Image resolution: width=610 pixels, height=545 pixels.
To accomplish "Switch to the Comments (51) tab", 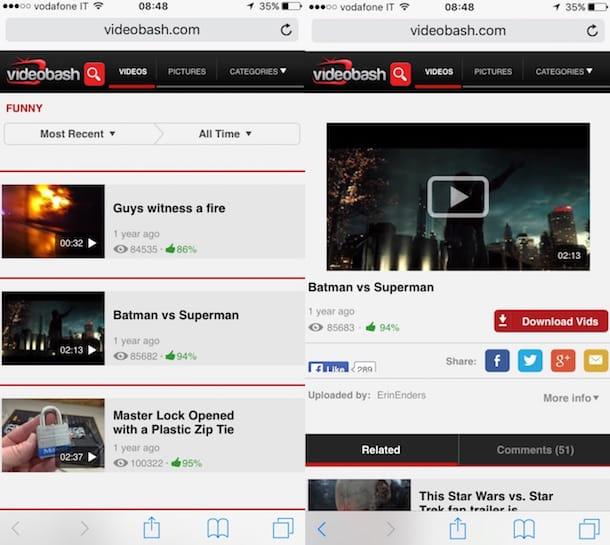I will tap(535, 450).
